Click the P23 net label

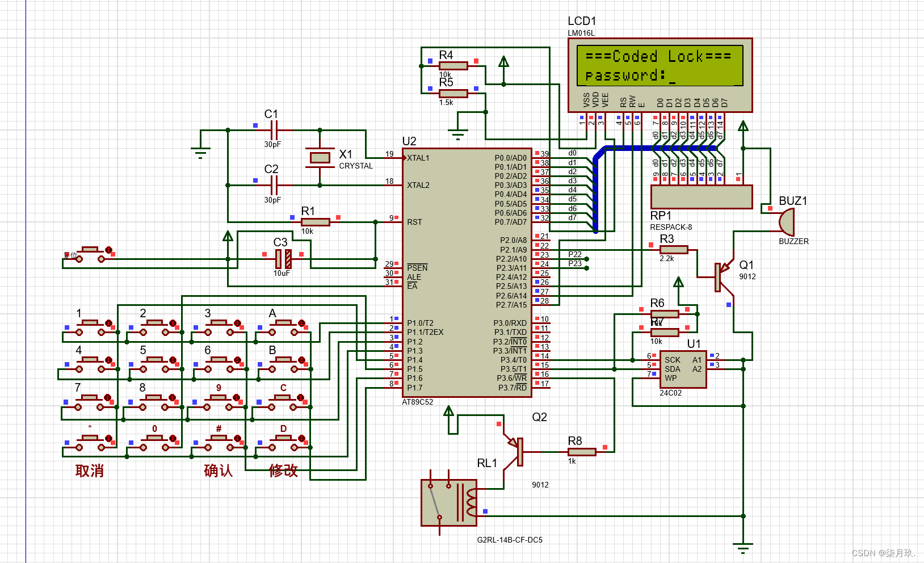pyautogui.click(x=575, y=263)
